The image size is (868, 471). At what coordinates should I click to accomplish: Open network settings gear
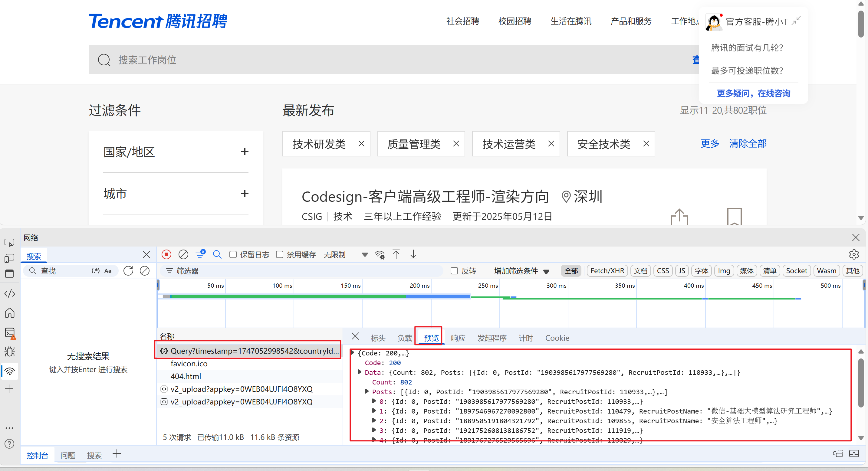coord(854,254)
